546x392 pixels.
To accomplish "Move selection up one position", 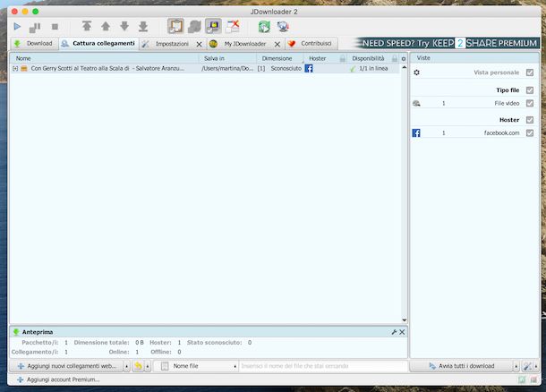I will coord(106,26).
